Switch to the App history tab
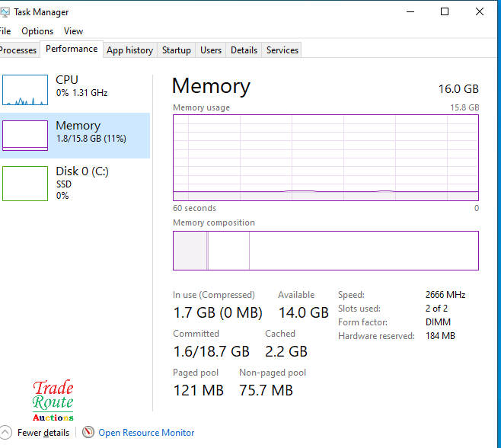The height and width of the screenshot is (448, 501). tap(129, 50)
